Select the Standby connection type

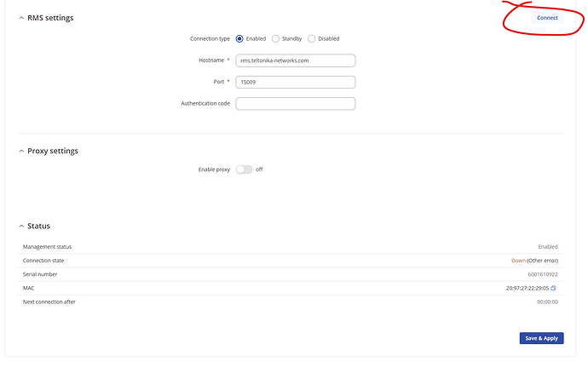275,38
